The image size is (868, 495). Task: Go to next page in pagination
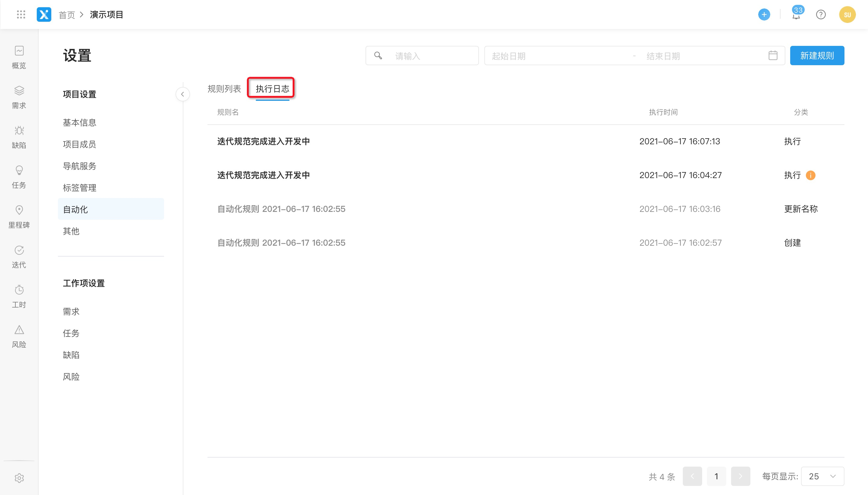pyautogui.click(x=741, y=476)
